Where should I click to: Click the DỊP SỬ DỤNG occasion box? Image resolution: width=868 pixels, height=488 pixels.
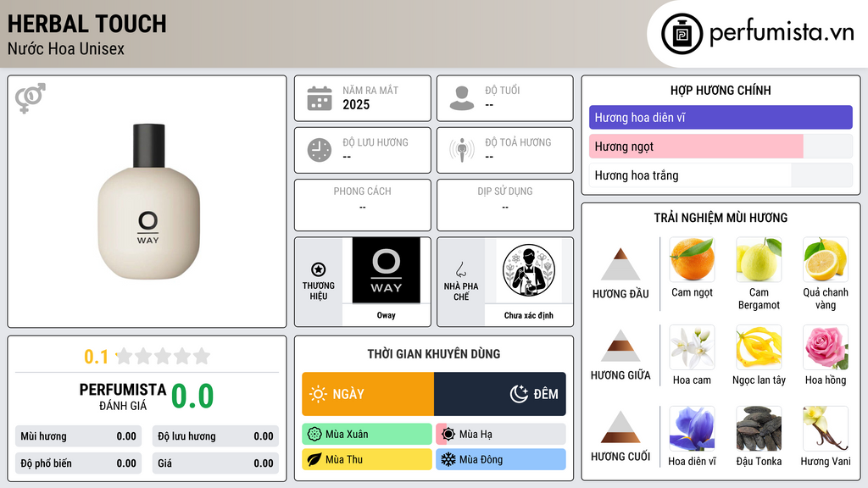click(x=505, y=205)
